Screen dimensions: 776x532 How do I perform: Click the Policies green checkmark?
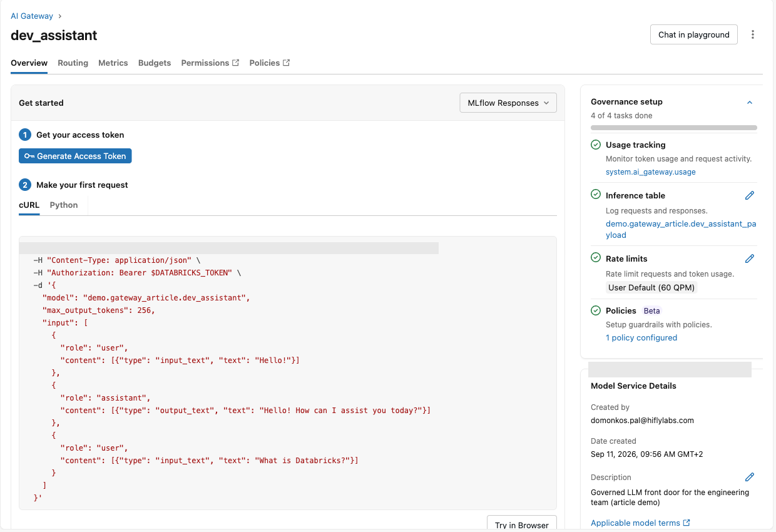596,310
